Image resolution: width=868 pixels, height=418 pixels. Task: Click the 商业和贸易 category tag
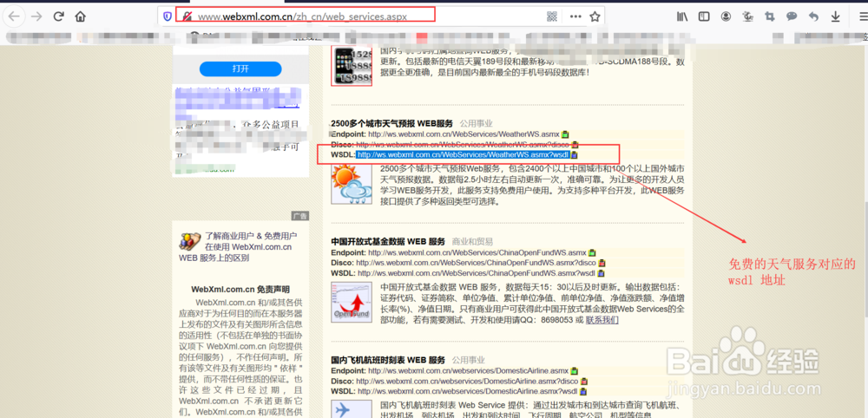472,242
